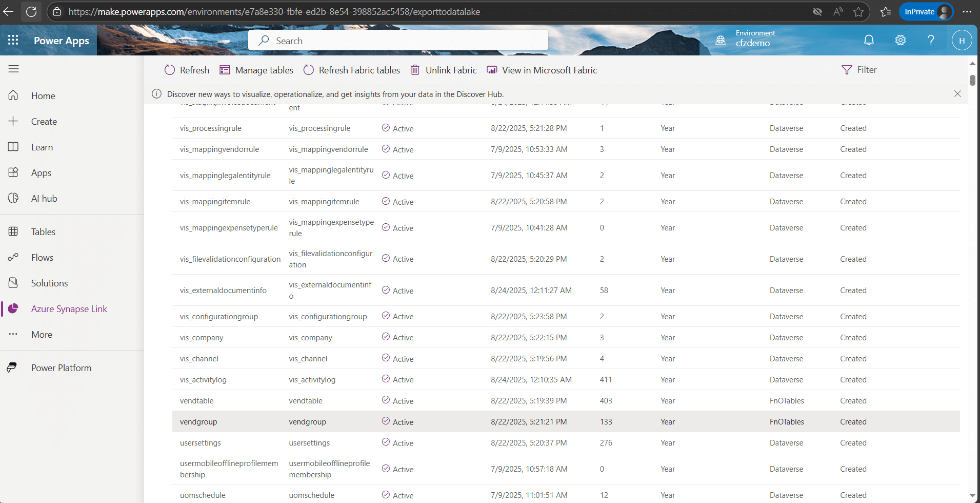Dismiss the Discover Hub info banner

pos(957,94)
